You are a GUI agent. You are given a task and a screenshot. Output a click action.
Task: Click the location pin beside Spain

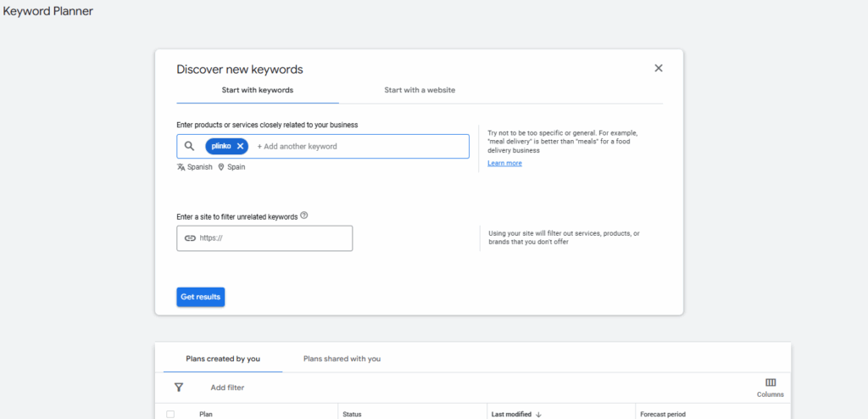coord(221,167)
